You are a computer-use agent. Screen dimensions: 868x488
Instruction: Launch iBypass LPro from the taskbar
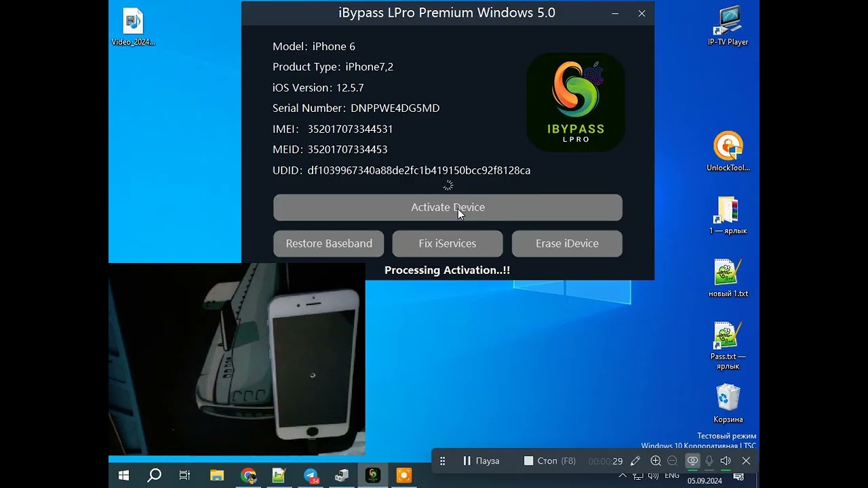point(372,474)
